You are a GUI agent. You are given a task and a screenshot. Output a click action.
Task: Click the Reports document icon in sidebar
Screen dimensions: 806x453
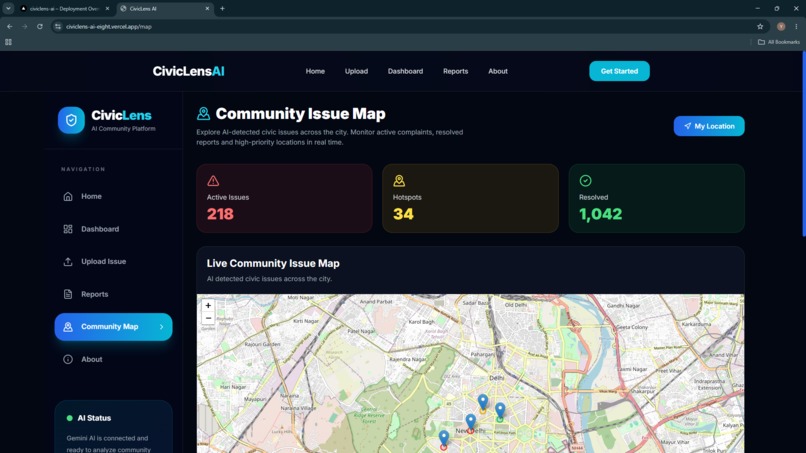click(x=68, y=294)
